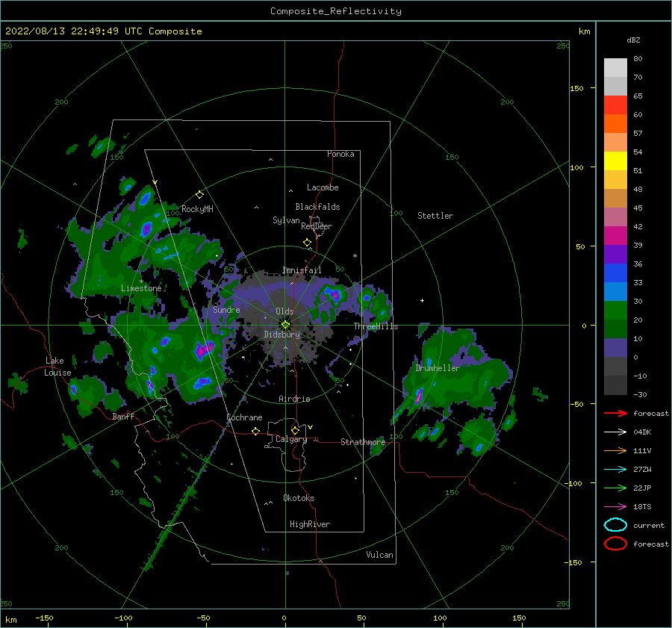Click the 04DK legend label
The height and width of the screenshot is (628, 672).
pos(642,432)
